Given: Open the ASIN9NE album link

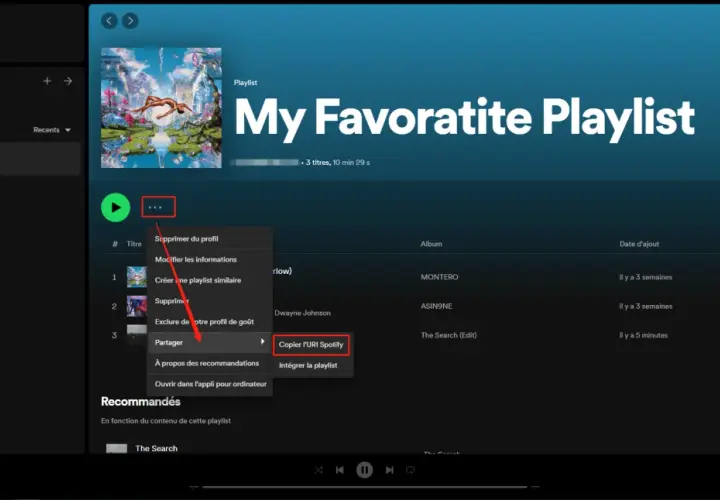Looking at the screenshot, I should pyautogui.click(x=436, y=306).
